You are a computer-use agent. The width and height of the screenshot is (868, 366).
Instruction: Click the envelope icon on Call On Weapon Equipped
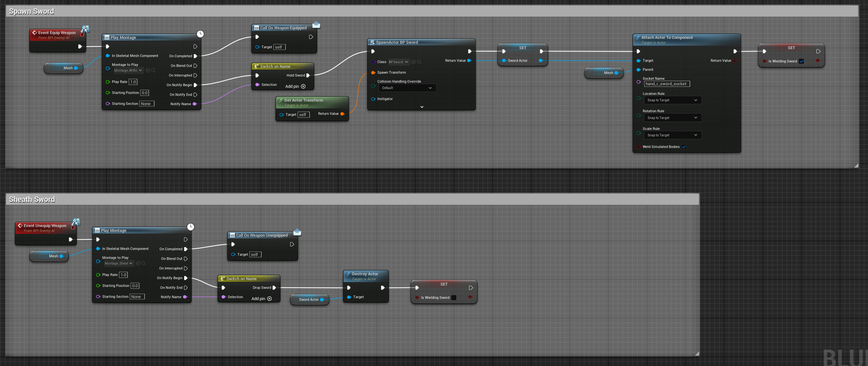(x=316, y=25)
